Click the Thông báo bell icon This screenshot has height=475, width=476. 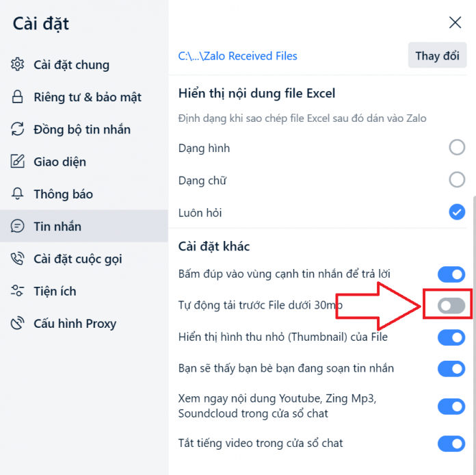pos(17,194)
